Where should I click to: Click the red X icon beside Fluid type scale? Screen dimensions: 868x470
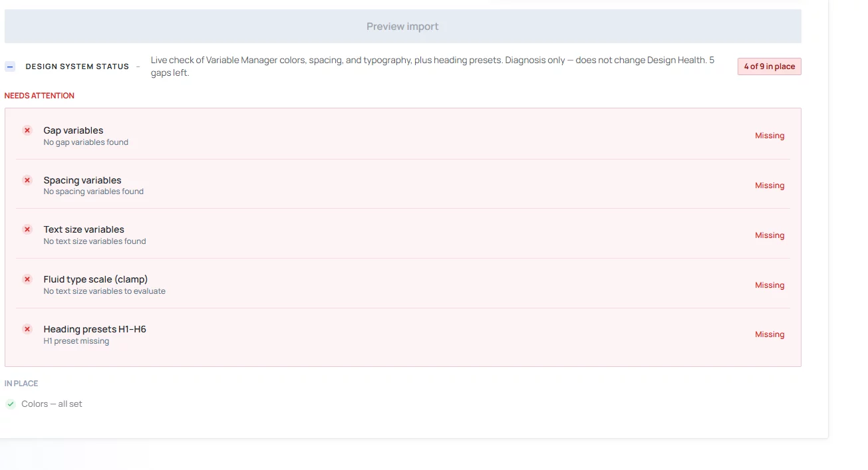point(27,279)
